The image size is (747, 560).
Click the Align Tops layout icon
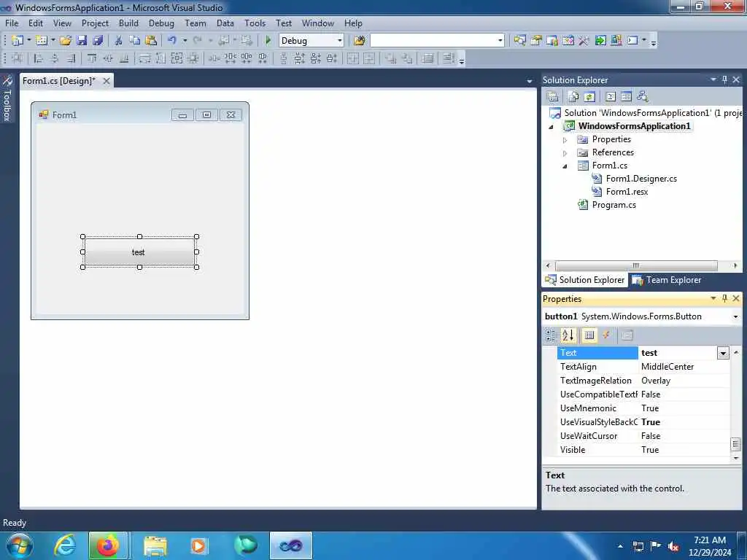92,58
